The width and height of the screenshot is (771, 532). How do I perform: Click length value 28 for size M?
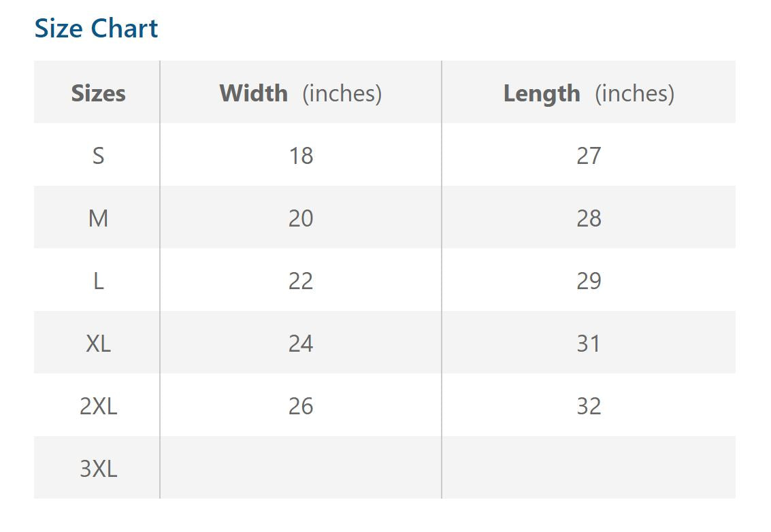[588, 218]
